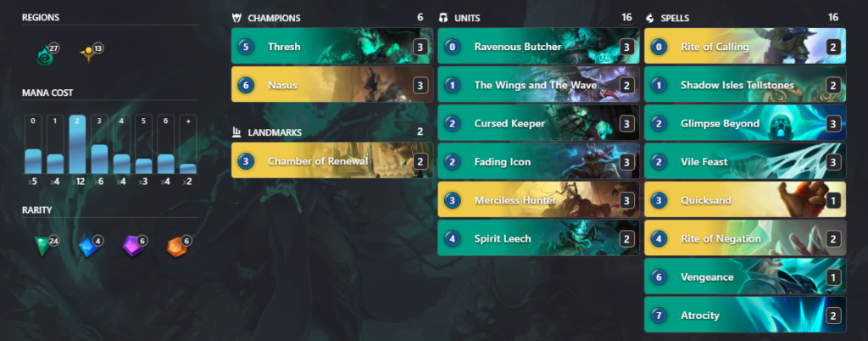Click the Landmarks section icon
868x341 pixels.
pos(237,132)
